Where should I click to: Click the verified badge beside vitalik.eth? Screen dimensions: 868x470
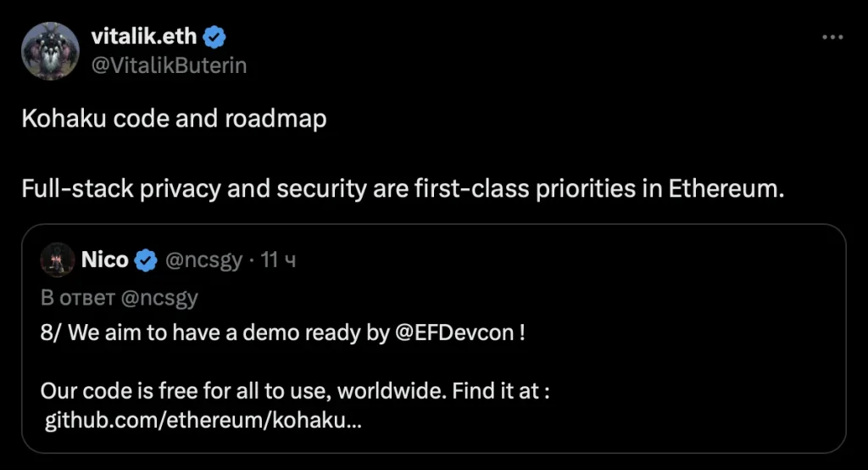pos(214,37)
